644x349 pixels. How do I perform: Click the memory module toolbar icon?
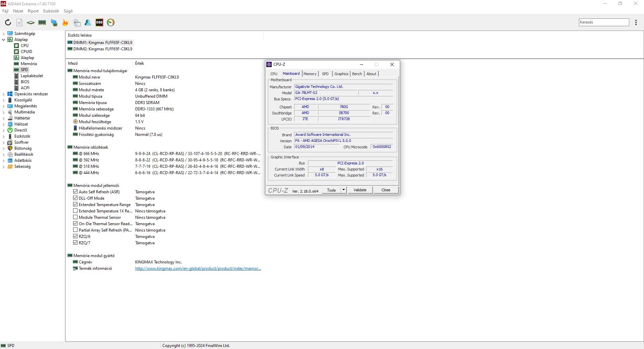coord(42,22)
